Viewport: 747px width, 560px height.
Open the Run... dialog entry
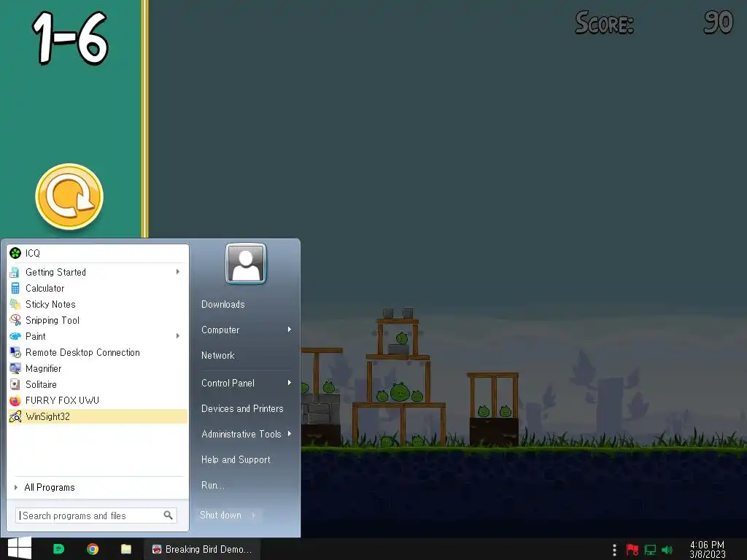pyautogui.click(x=212, y=485)
